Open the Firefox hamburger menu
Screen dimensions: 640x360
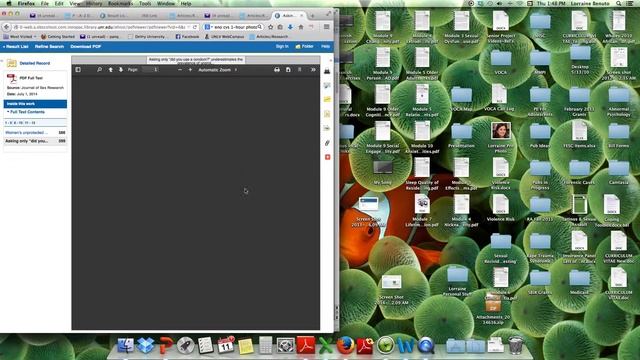click(327, 27)
